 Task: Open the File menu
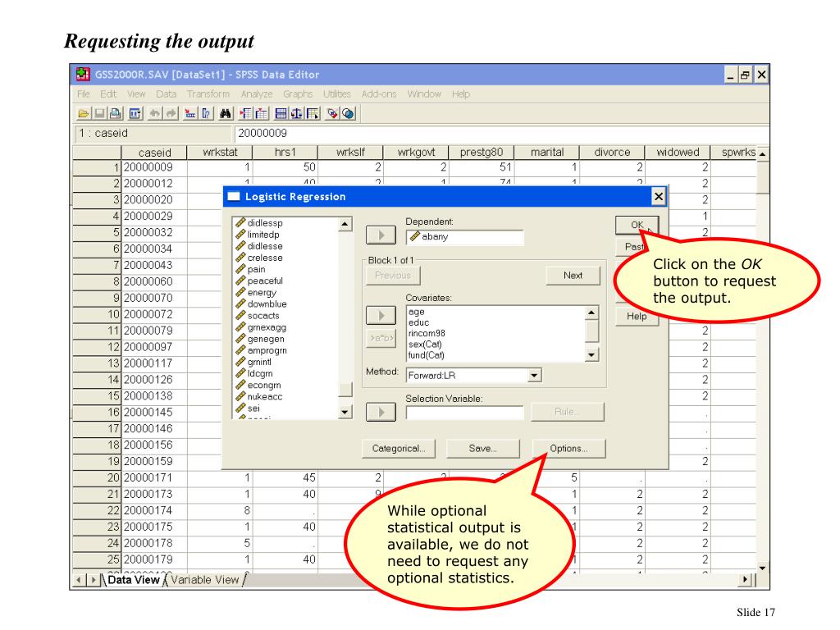click(x=84, y=94)
